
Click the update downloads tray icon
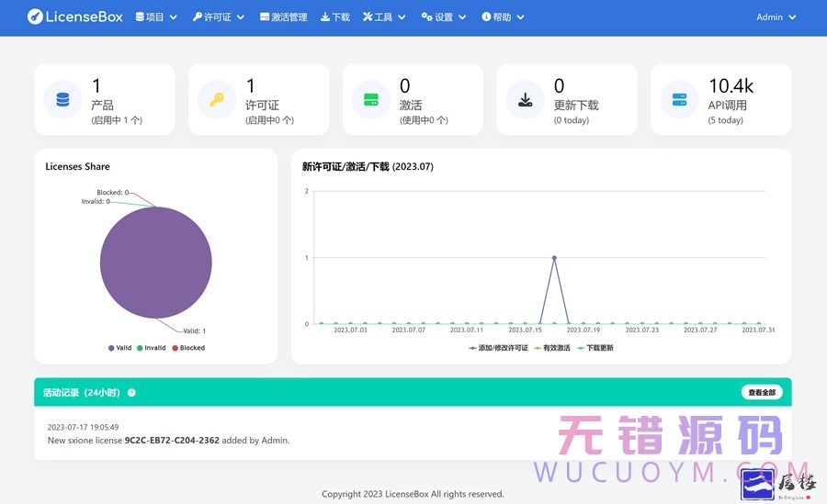[x=526, y=99]
